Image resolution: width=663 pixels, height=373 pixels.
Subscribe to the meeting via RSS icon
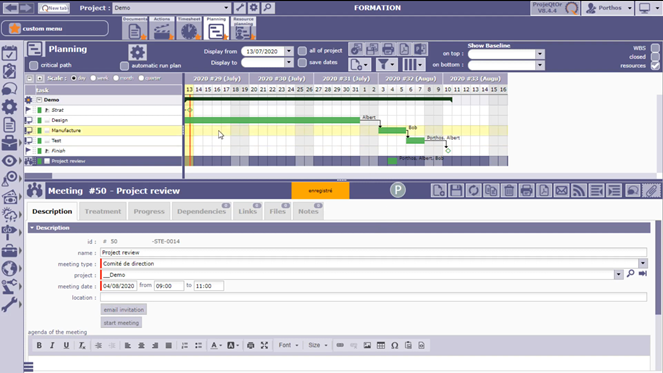click(x=579, y=191)
